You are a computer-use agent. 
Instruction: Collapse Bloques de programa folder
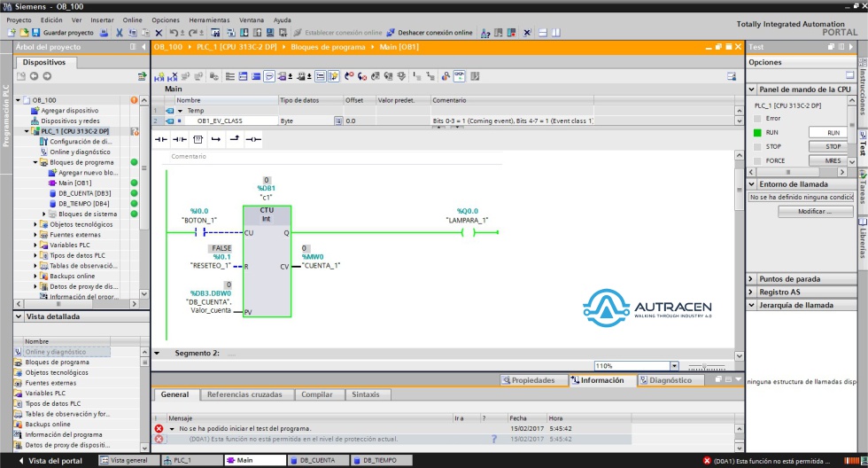point(35,162)
